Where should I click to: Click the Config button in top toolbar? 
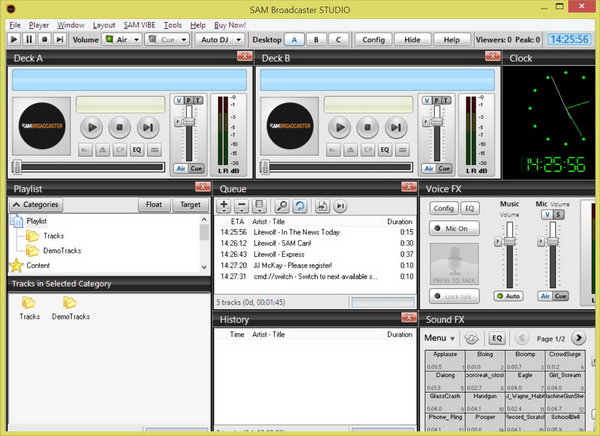coord(373,39)
